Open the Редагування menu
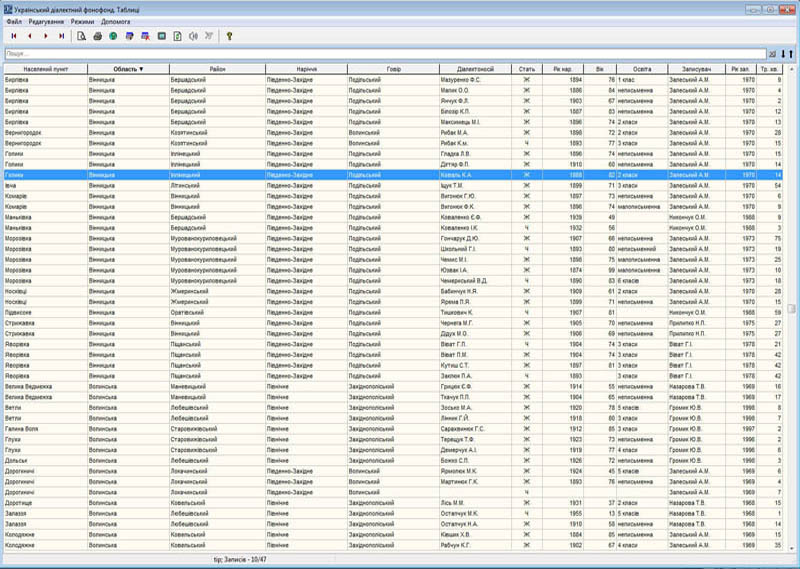Screen dimensions: 800x569 [x=46, y=22]
